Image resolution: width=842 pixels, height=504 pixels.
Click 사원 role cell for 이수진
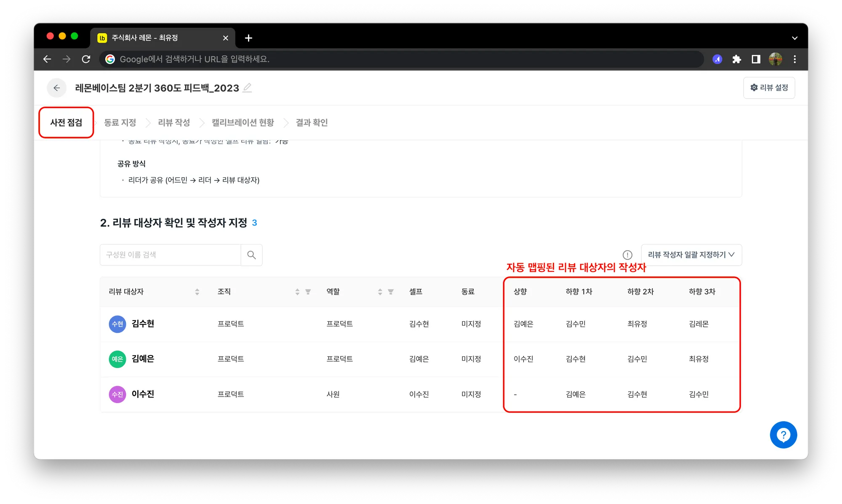(333, 394)
